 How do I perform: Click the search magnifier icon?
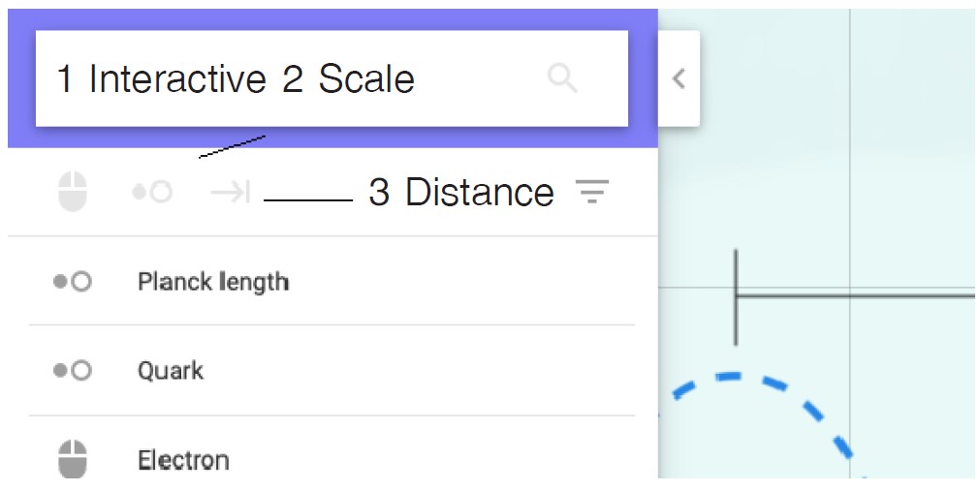point(562,78)
